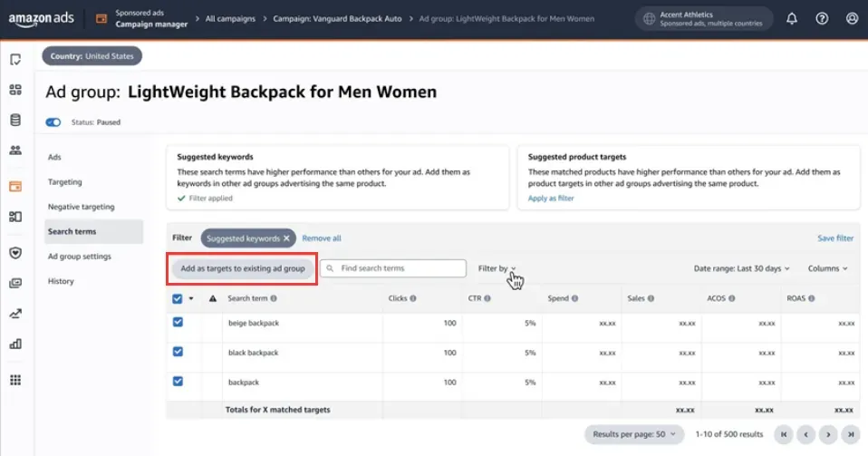Image resolution: width=868 pixels, height=456 pixels.
Task: Toggle the select-all checkbox in table header
Action: 178,298
